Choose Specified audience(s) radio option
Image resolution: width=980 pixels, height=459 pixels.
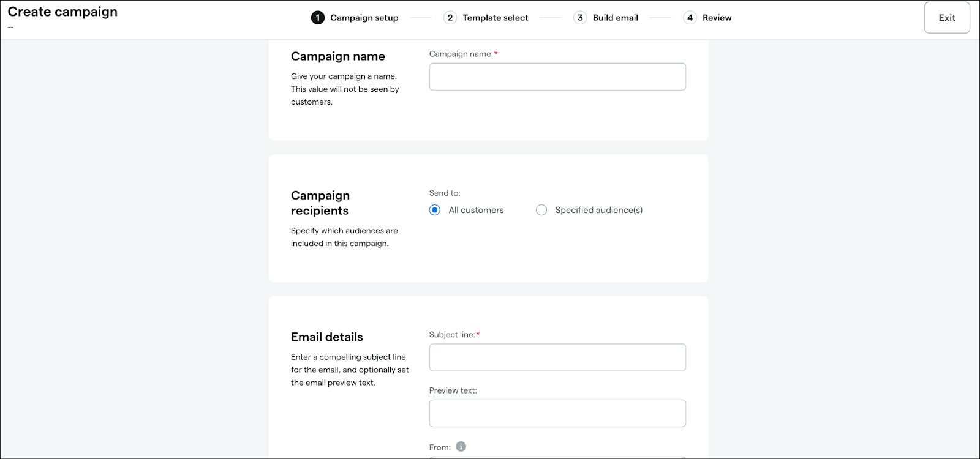point(541,210)
